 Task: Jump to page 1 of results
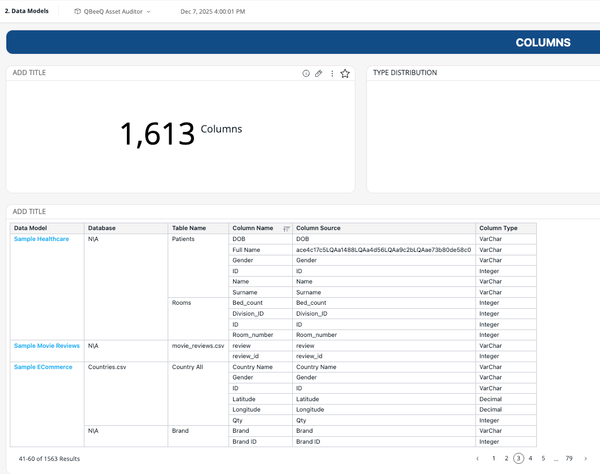pos(493,458)
